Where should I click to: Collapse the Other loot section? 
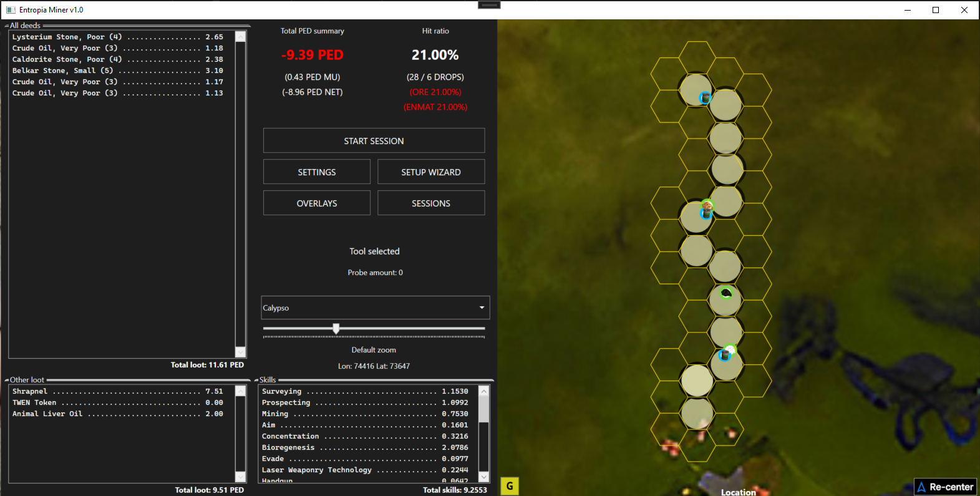(7, 380)
